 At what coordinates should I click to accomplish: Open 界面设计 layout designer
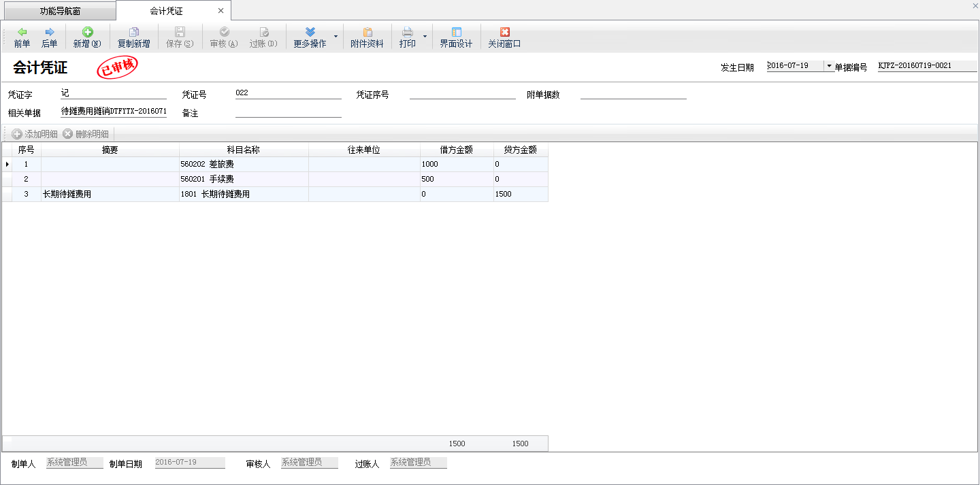pos(456,33)
